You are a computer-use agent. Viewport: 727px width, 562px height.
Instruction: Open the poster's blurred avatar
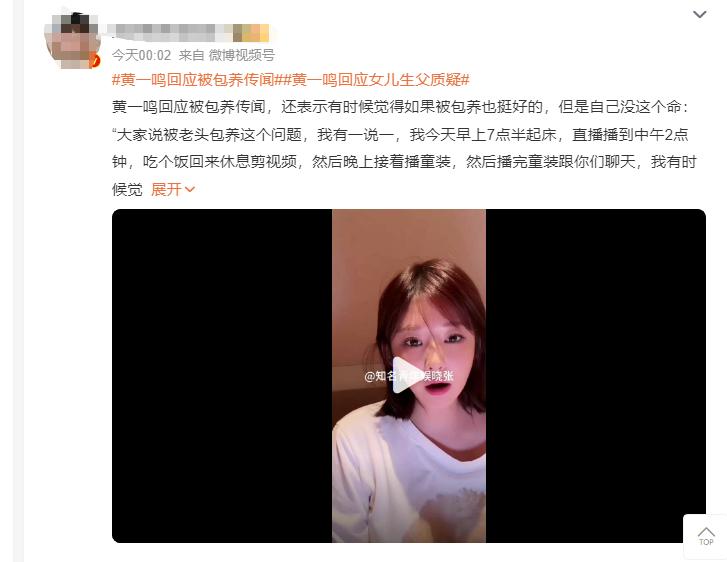point(72,41)
